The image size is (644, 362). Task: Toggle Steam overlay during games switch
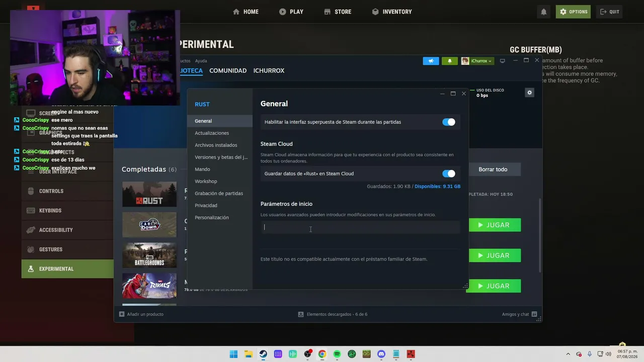(448, 122)
